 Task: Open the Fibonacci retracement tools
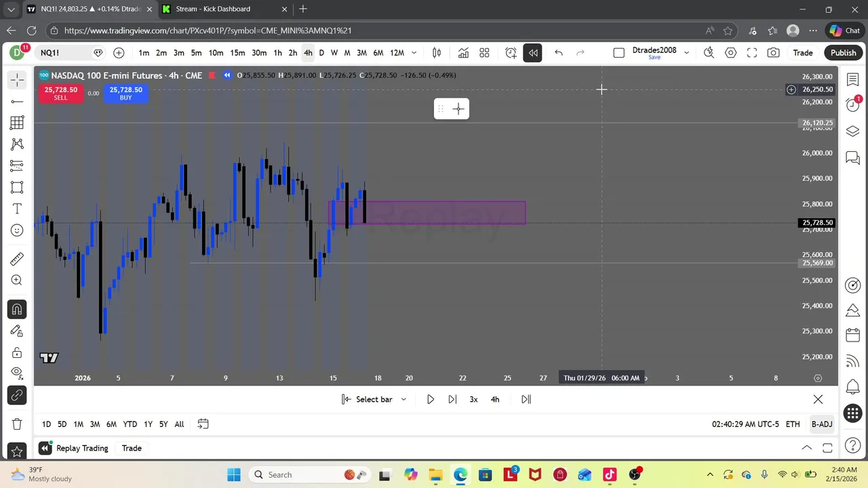pos(17,123)
